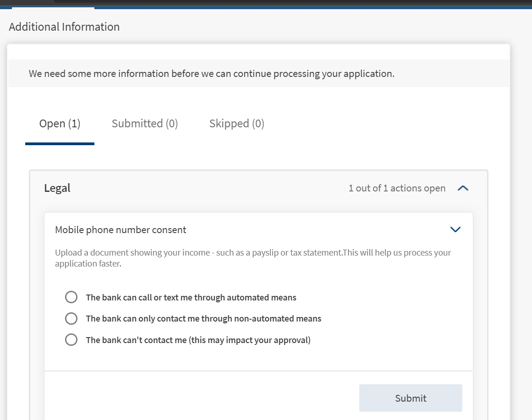Click the Additional Information page heading
532x420 pixels.
pos(64,27)
